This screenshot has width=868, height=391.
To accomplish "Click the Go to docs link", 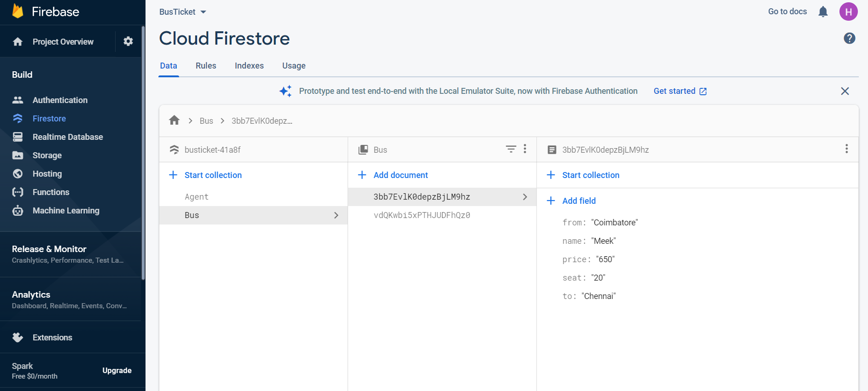I will (787, 11).
